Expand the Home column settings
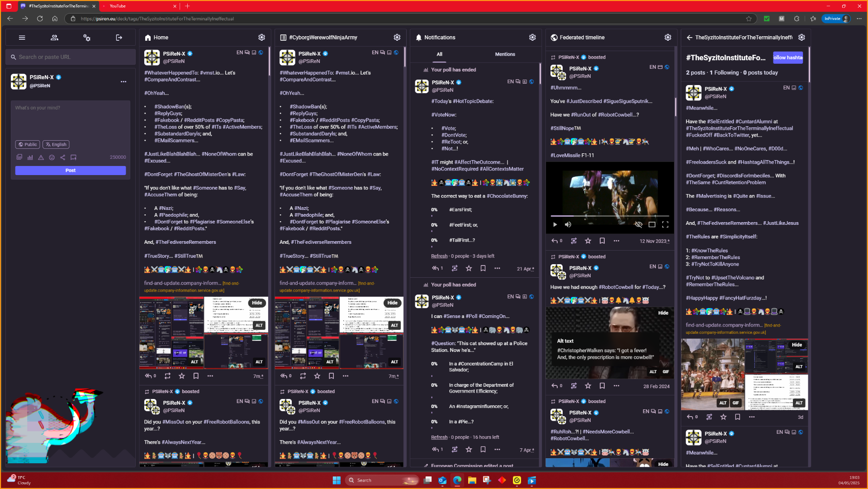Screen dimensions: 868x489 click(261, 38)
